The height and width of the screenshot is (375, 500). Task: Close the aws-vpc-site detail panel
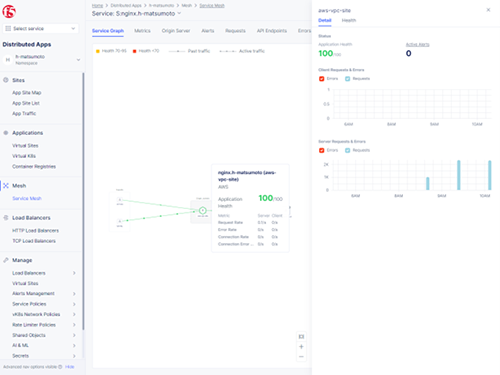tap(488, 10)
